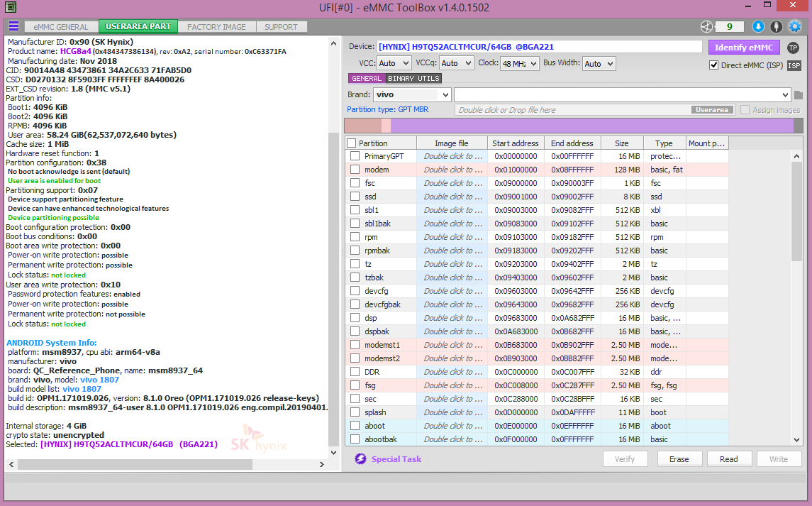Click the Identify eMMC button
This screenshot has width=812, height=506.
pos(744,47)
